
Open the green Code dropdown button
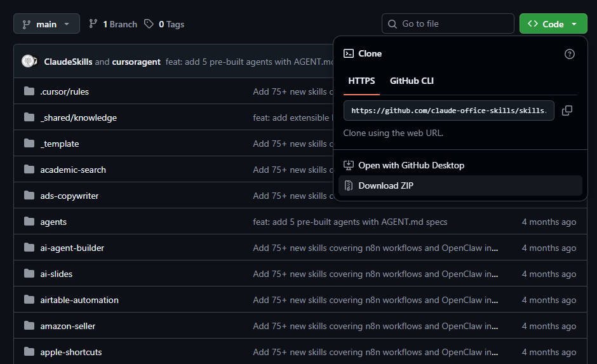[x=553, y=24]
